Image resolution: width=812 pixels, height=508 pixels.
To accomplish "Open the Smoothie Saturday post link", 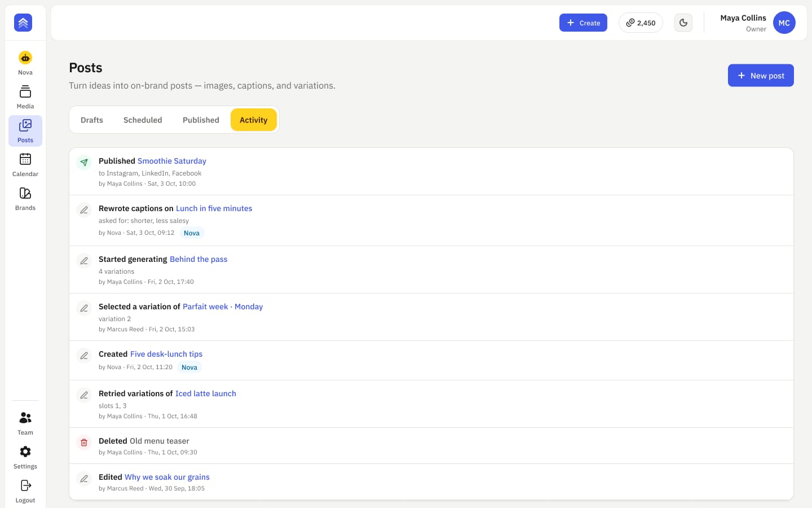I will coord(172,161).
